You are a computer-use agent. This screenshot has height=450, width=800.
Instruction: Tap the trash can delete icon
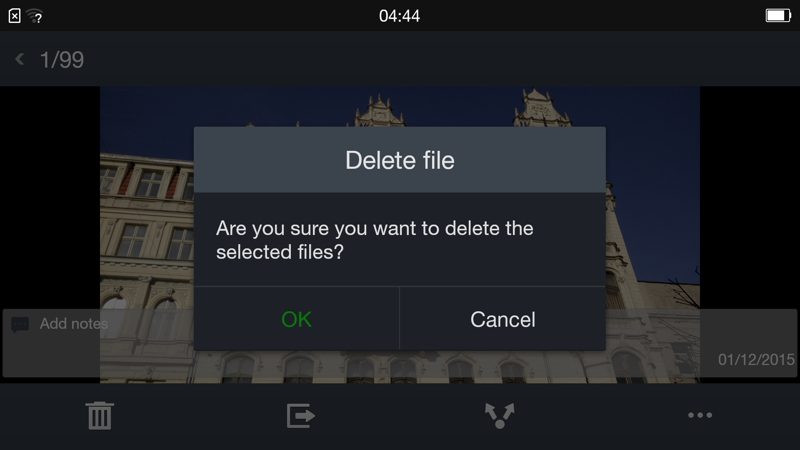coord(99,415)
